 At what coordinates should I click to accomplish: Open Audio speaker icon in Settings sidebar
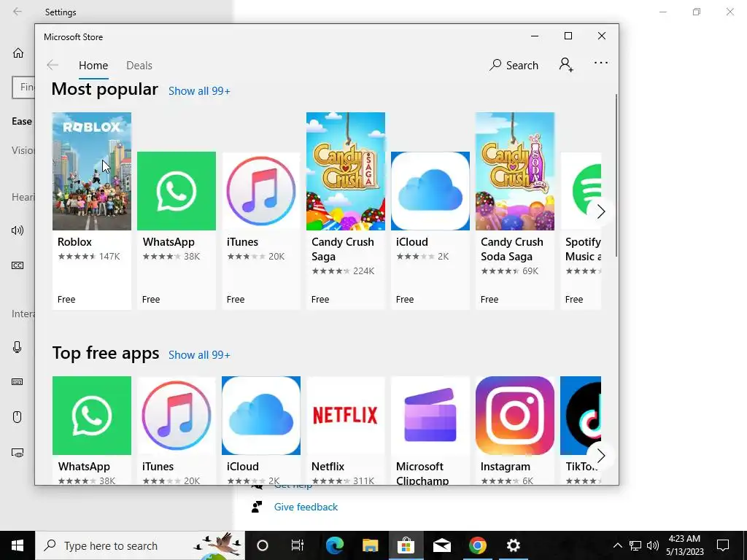tap(18, 231)
